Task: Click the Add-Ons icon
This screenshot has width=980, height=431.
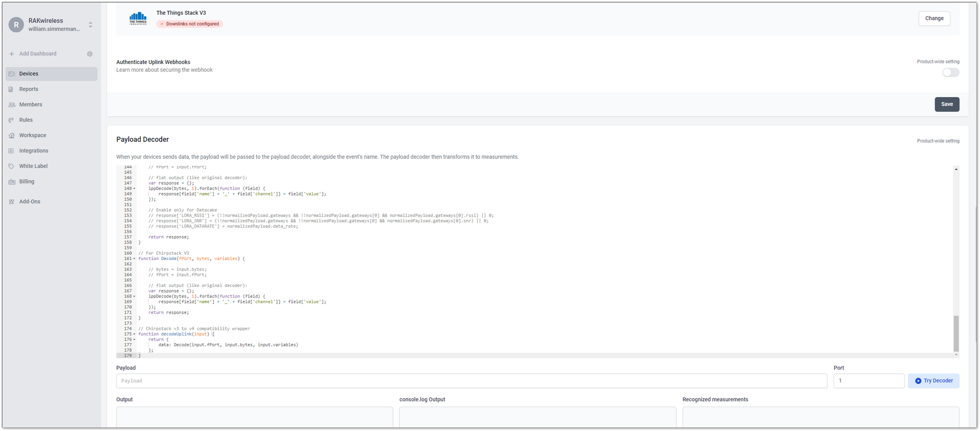Action: click(11, 202)
